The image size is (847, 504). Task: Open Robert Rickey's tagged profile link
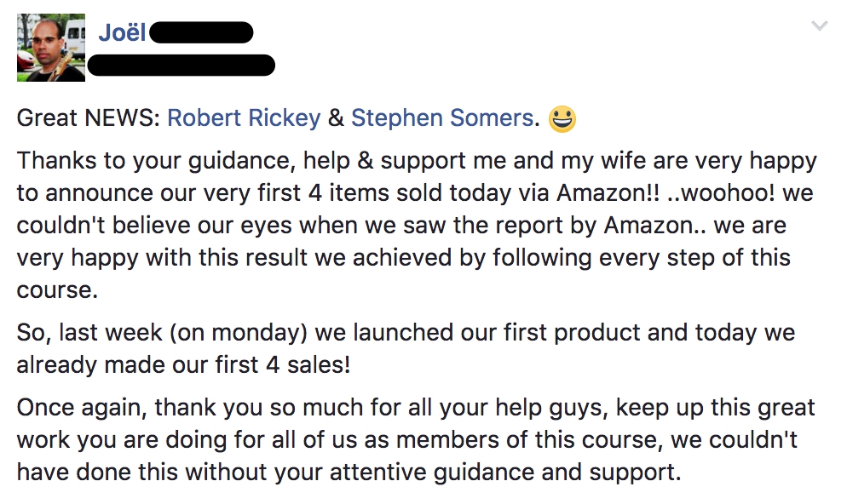click(x=244, y=118)
